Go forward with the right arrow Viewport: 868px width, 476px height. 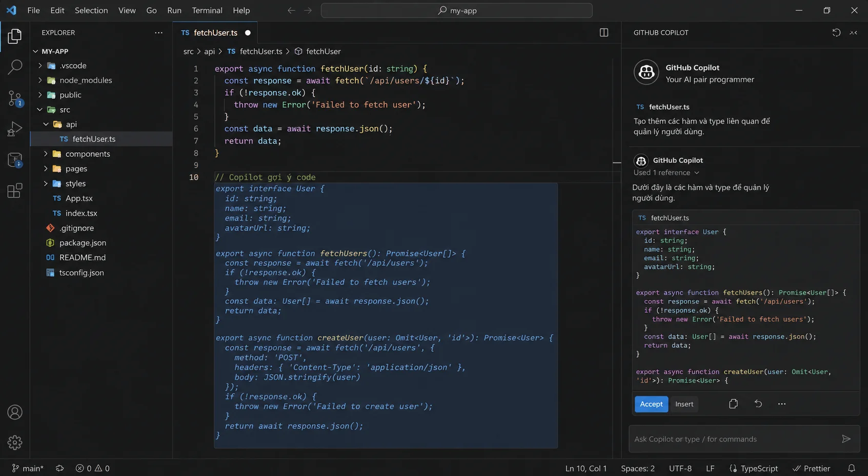click(308, 10)
